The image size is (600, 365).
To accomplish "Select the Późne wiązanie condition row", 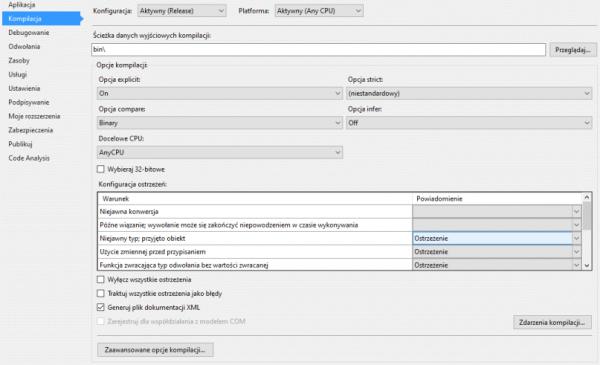I will point(255,225).
